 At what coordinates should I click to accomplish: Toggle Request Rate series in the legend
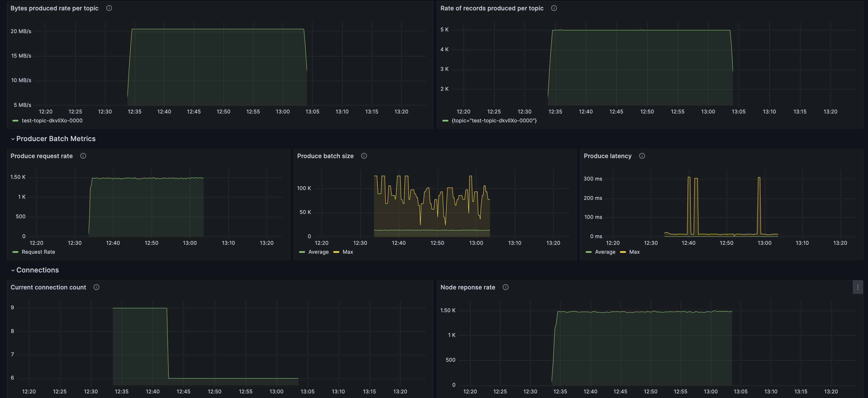38,252
